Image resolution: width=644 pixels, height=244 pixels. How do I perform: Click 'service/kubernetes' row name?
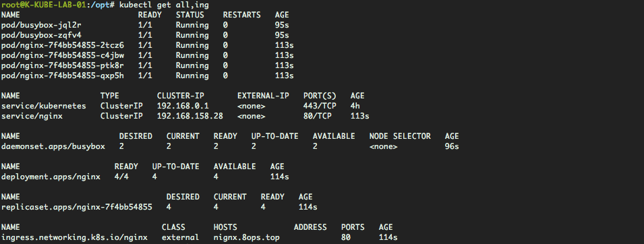[44, 106]
